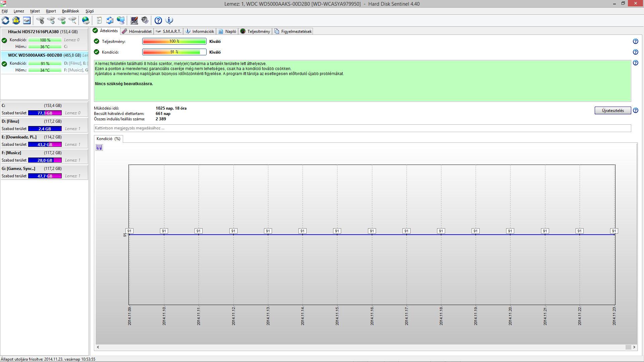The image size is (644, 362).
Task: Switch to the Hőmérséklet tab
Action: [x=137, y=32]
